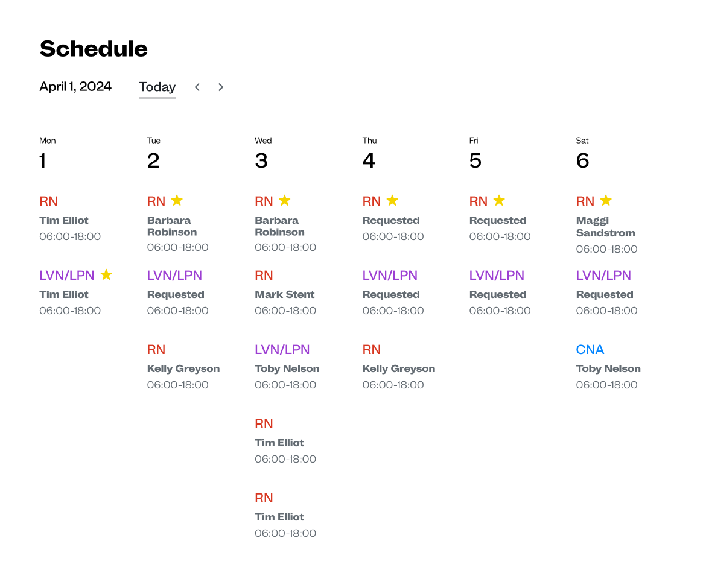This screenshot has width=706, height=588.
Task: Click the star on Friday's requested RN shift
Action: [498, 200]
